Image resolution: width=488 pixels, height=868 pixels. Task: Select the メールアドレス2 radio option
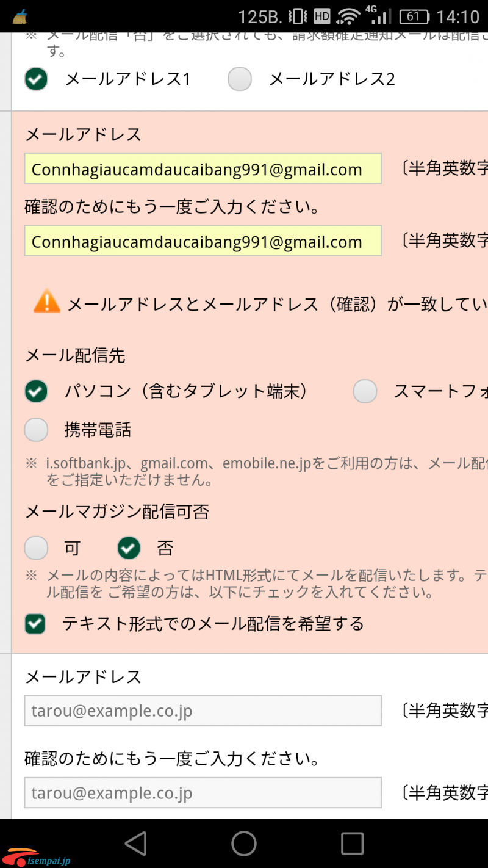pos(240,79)
